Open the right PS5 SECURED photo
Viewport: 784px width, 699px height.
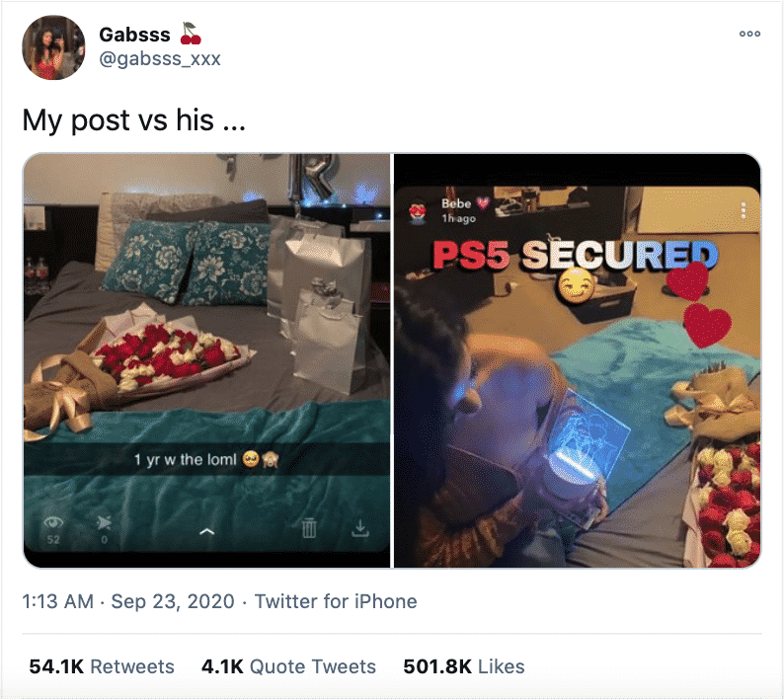pos(578,360)
